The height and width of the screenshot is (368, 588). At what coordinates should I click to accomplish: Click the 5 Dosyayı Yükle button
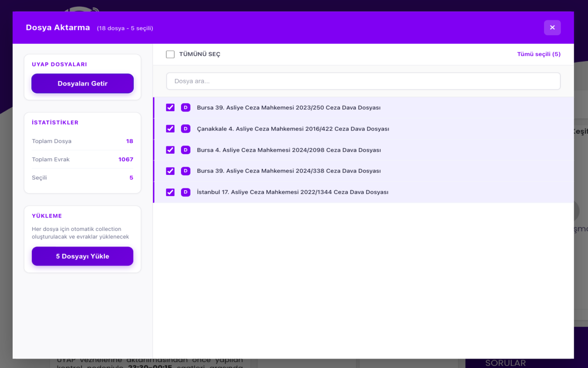(83, 256)
